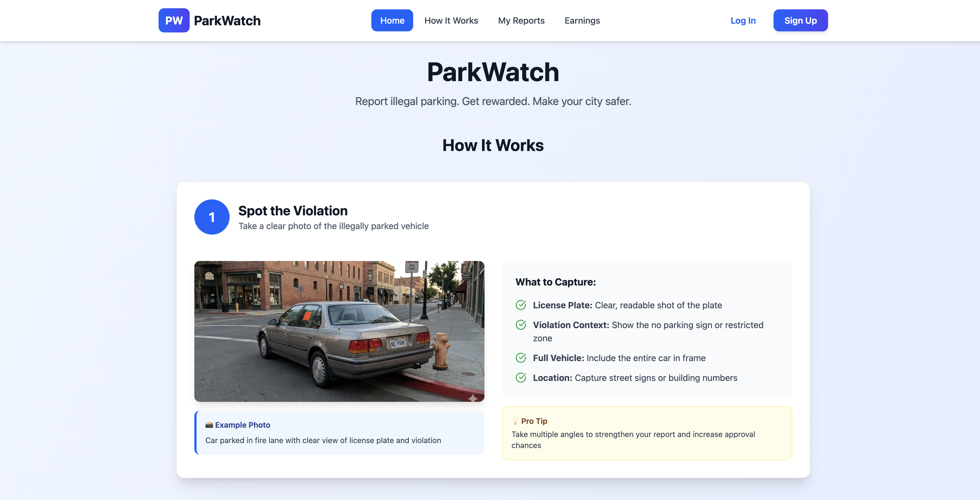Click the PW logo icon

click(174, 21)
